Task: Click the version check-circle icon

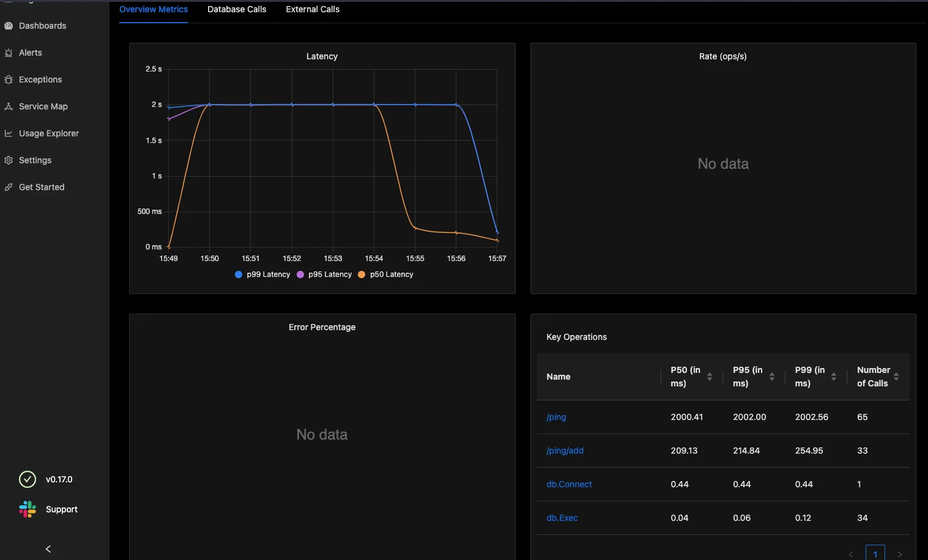Action: [x=28, y=479]
